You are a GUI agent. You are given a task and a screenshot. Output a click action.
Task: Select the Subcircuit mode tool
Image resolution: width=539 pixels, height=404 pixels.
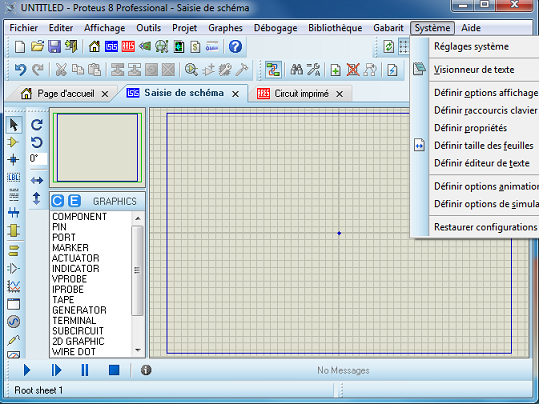(x=14, y=230)
